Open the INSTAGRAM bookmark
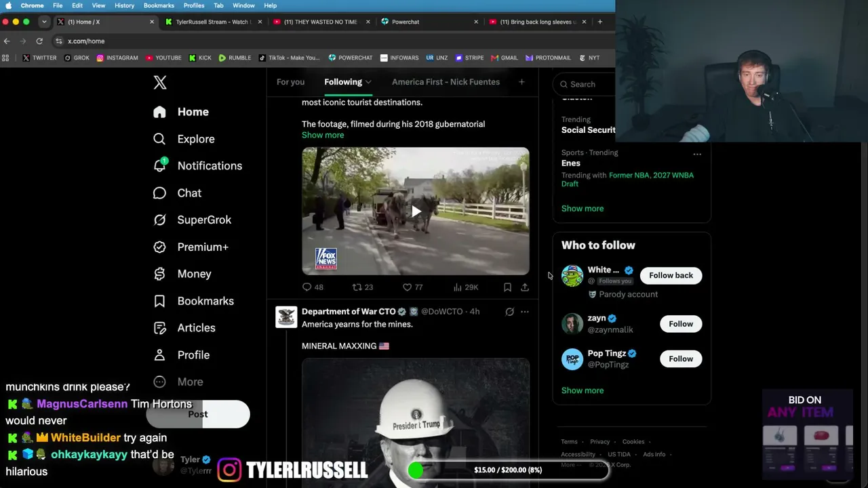The image size is (868, 488). tap(117, 58)
